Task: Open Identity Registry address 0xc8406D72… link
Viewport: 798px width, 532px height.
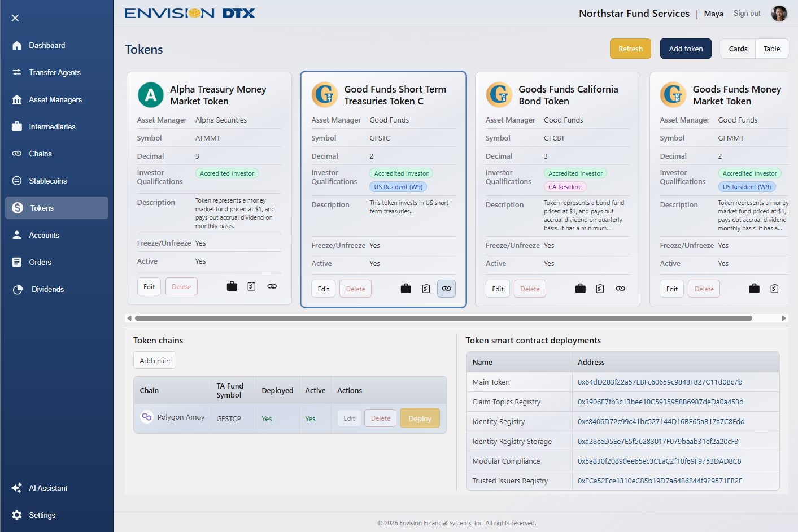Action: coord(661,421)
